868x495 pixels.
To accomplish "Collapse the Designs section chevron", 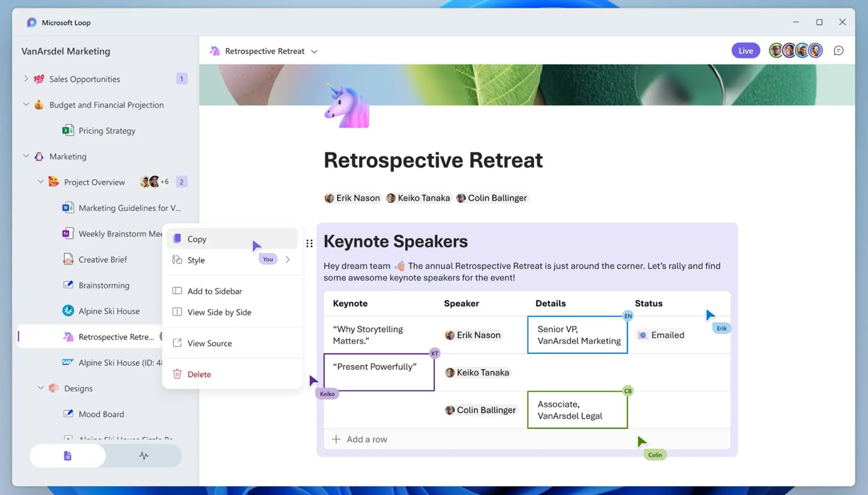I will tap(41, 388).
